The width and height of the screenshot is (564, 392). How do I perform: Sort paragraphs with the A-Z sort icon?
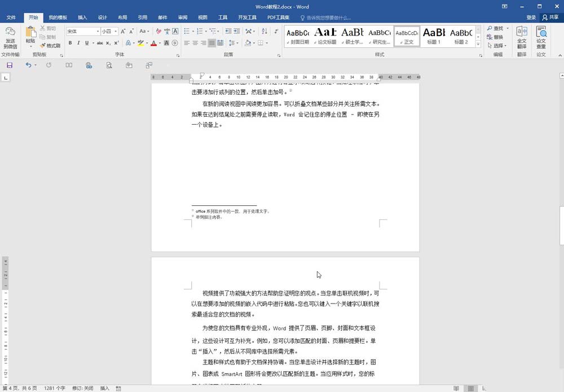coord(265,31)
